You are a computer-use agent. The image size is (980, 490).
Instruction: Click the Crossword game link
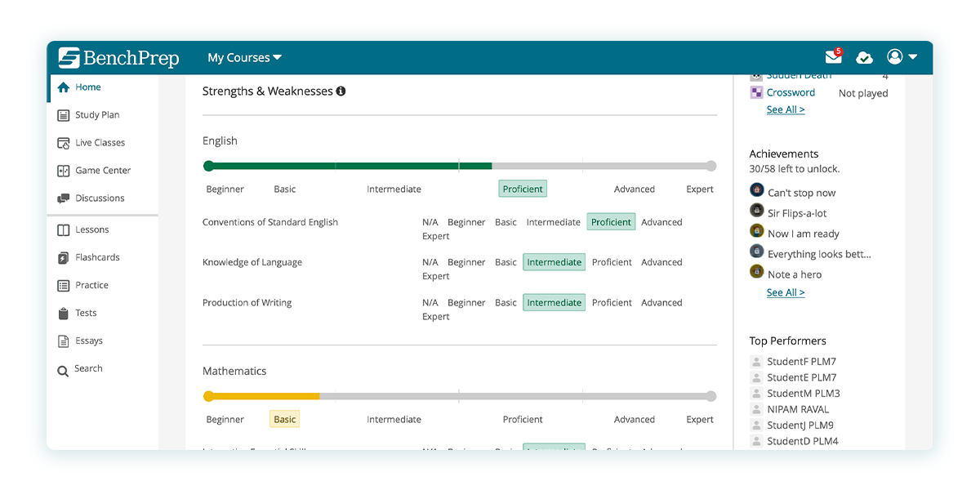pyautogui.click(x=791, y=92)
